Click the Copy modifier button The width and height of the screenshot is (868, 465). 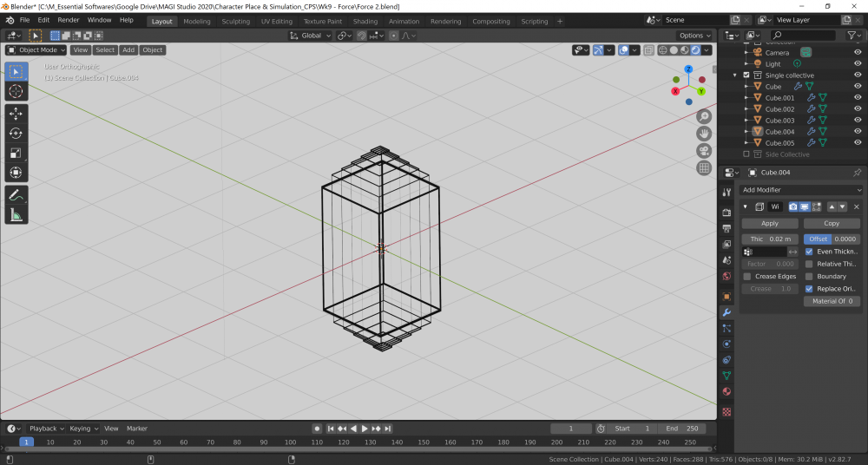click(832, 223)
